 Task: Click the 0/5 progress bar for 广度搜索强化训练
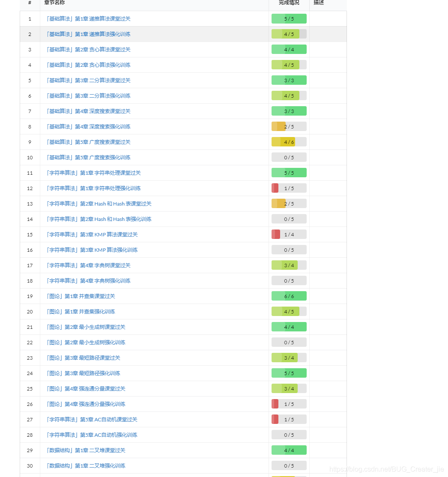pyautogui.click(x=289, y=158)
